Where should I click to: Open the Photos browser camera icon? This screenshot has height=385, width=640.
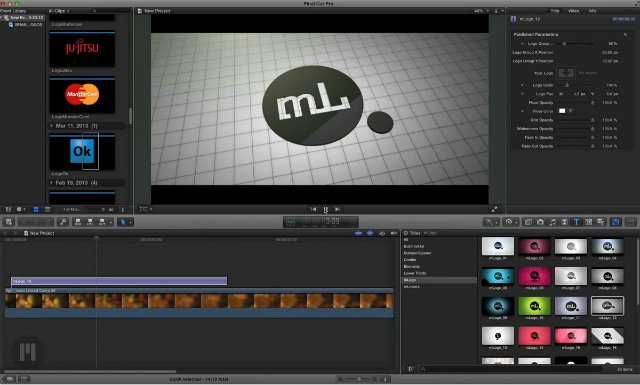(540, 222)
